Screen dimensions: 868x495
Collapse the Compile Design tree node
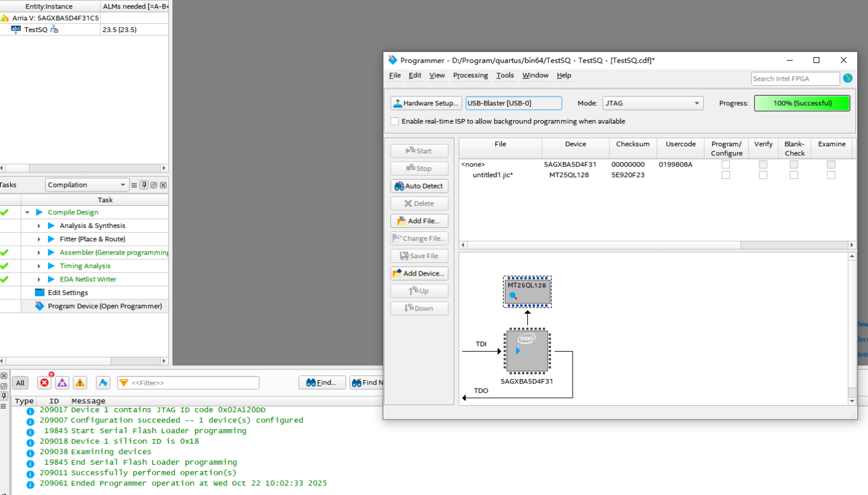[27, 212]
